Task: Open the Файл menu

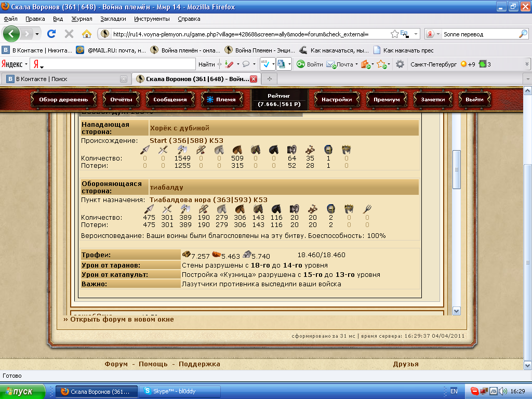Action: [x=11, y=19]
